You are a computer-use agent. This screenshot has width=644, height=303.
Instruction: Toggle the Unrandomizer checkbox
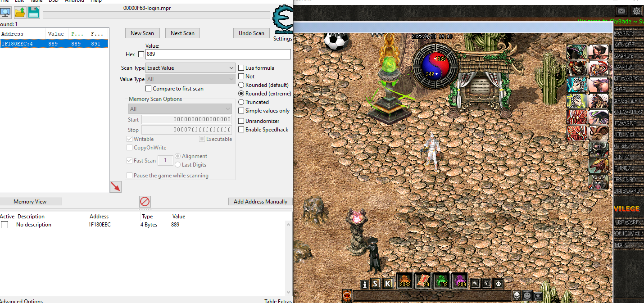click(x=241, y=121)
